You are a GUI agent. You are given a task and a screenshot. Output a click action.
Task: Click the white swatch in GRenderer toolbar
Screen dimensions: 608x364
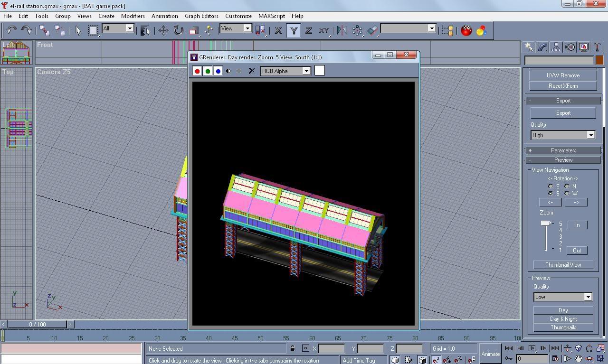tap(320, 71)
